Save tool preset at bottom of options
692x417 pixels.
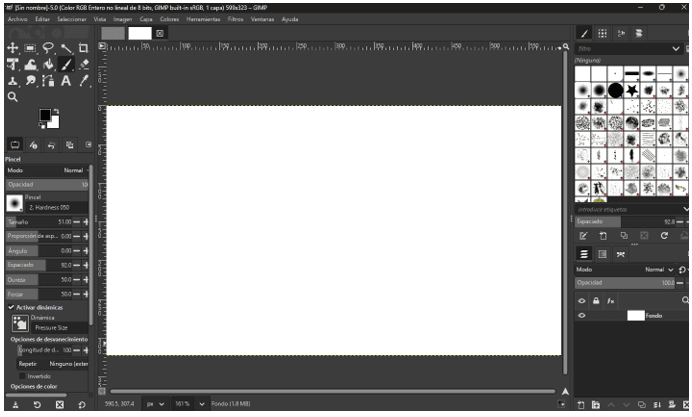point(15,405)
